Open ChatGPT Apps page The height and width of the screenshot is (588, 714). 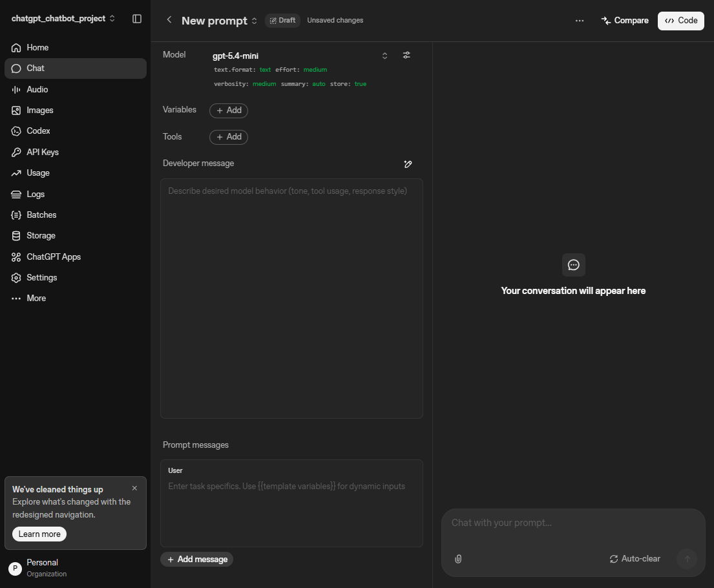(76, 257)
